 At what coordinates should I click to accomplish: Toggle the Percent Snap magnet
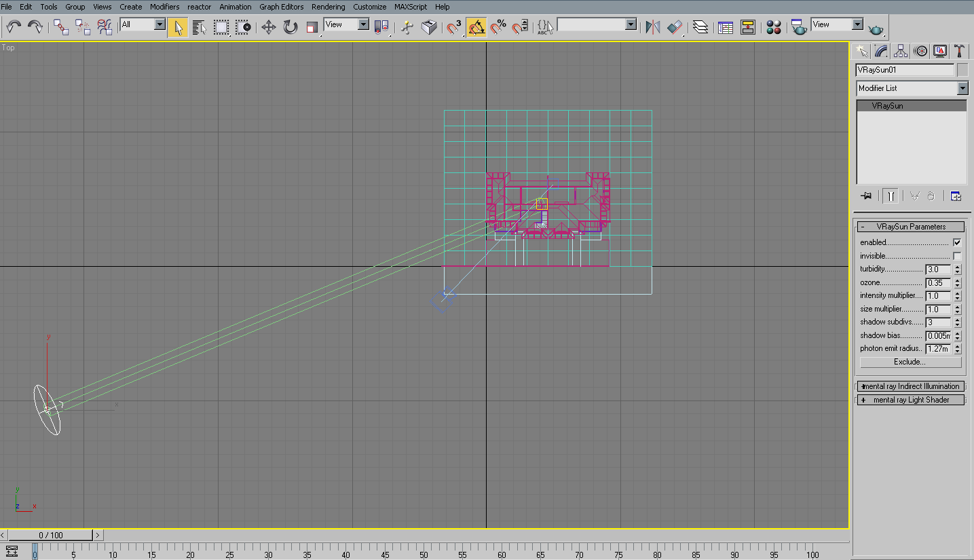[x=498, y=26]
